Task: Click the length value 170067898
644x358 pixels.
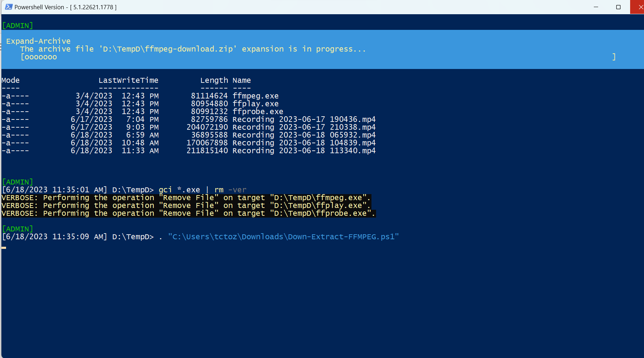Action: click(x=207, y=143)
